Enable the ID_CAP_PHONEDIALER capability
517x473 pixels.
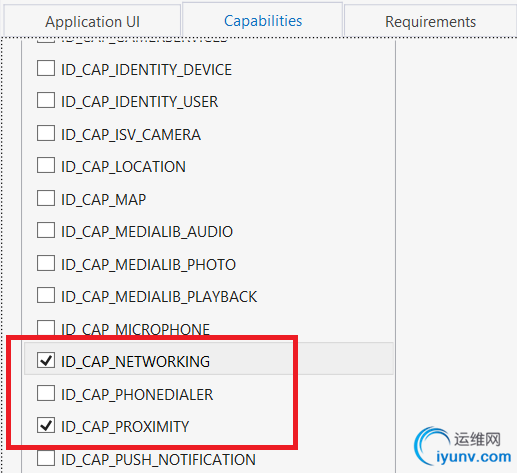click(46, 393)
